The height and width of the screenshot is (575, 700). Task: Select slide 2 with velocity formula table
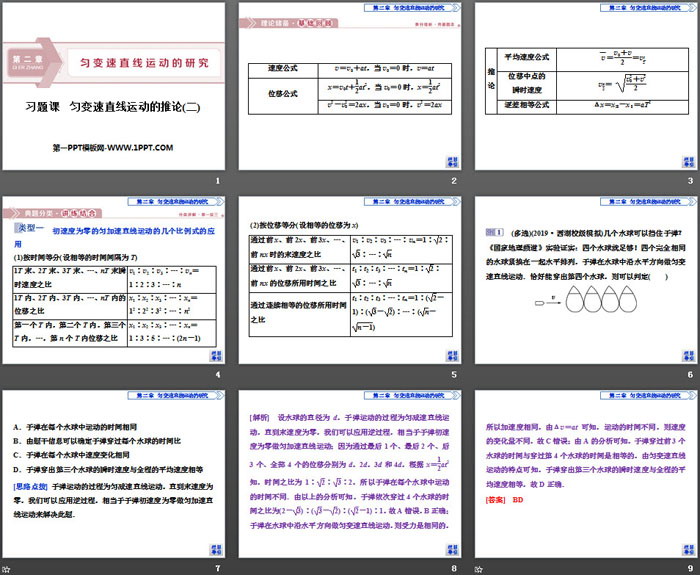point(350,86)
